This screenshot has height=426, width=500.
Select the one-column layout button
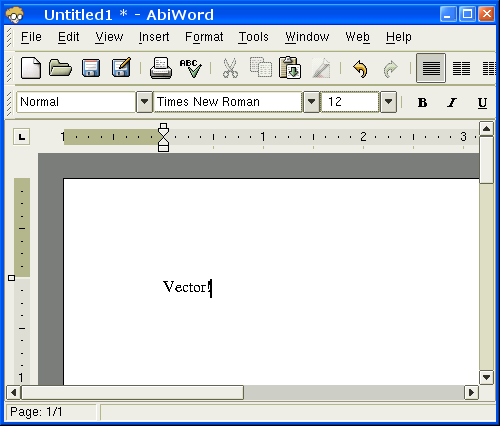[431, 68]
